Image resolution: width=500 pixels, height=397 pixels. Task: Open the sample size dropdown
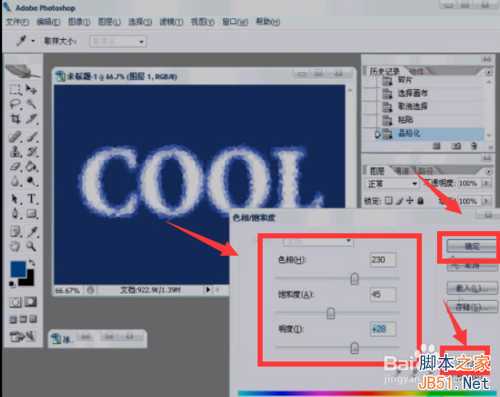click(x=117, y=42)
